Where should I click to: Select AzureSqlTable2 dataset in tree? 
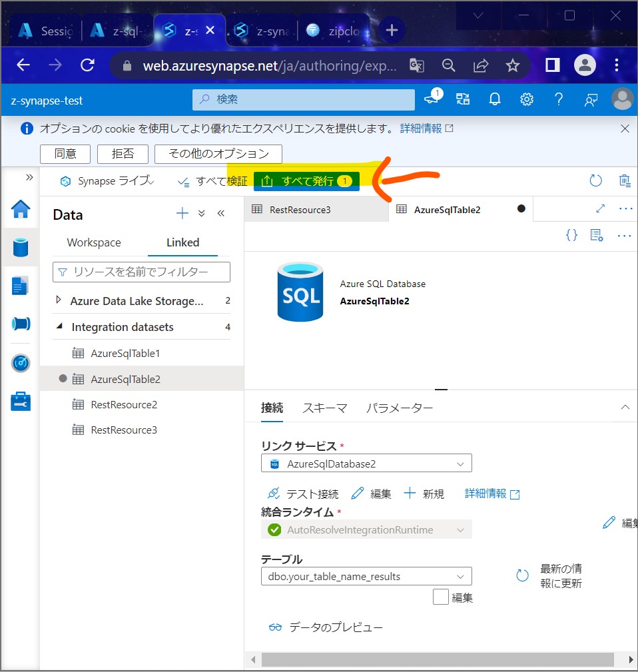142,379
